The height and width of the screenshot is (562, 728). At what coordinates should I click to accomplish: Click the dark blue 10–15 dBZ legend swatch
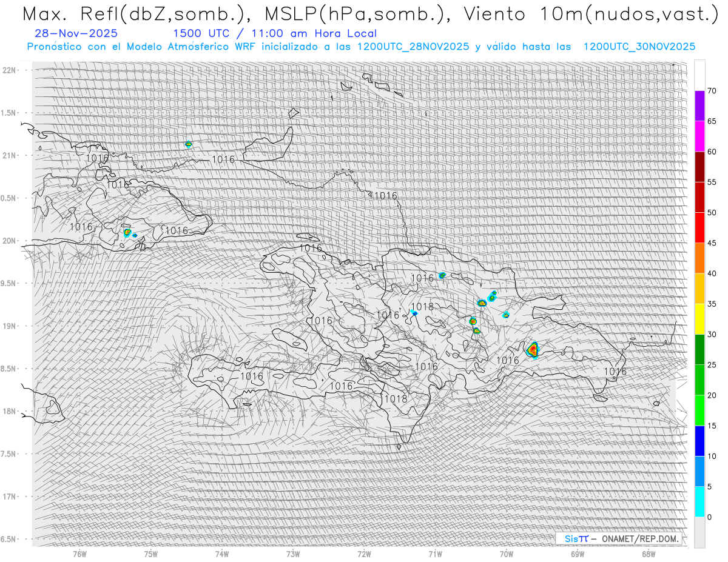click(699, 441)
